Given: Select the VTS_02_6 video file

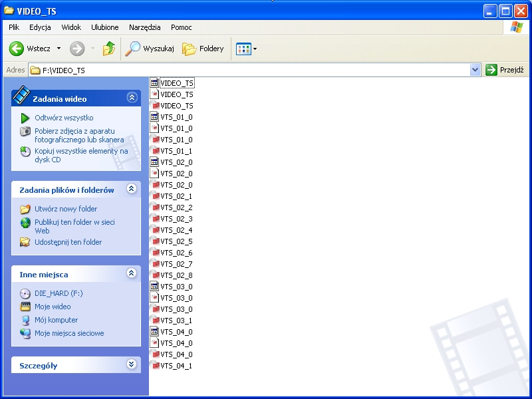Looking at the screenshot, I should pyautogui.click(x=172, y=253).
